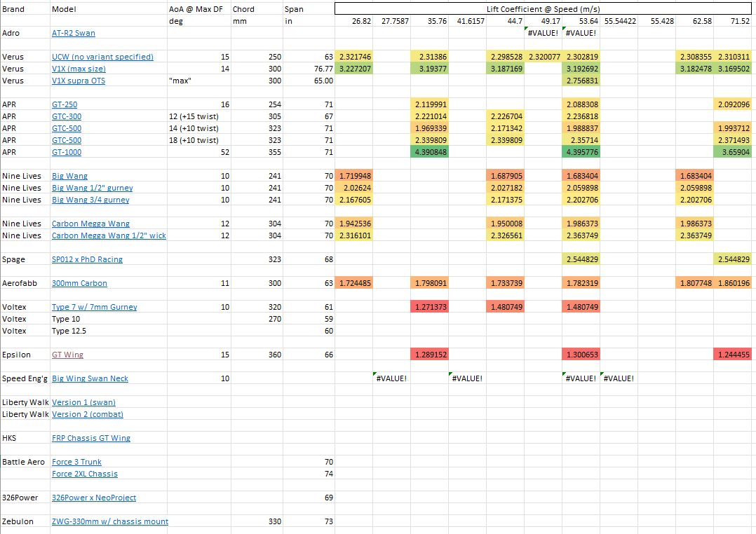Viewport: 756px width, 534px height.
Task: Select the cell with value 3.227207
Action: click(353, 69)
